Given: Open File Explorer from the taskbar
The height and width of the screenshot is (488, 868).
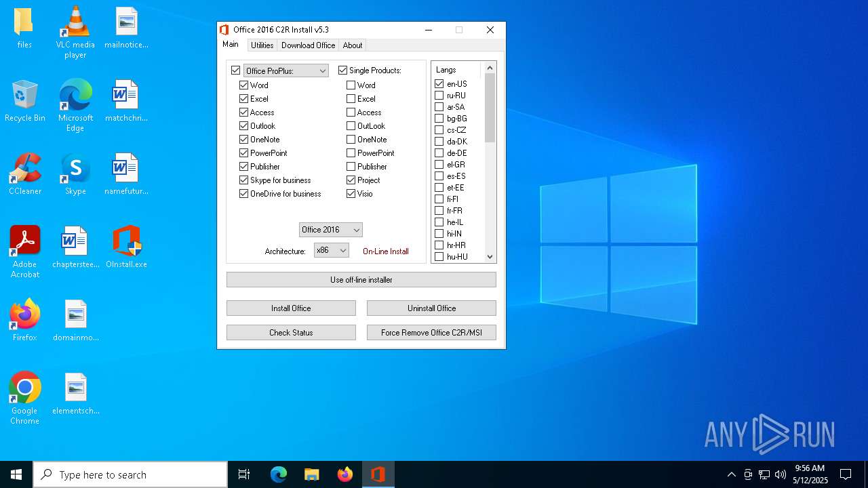Looking at the screenshot, I should (311, 474).
